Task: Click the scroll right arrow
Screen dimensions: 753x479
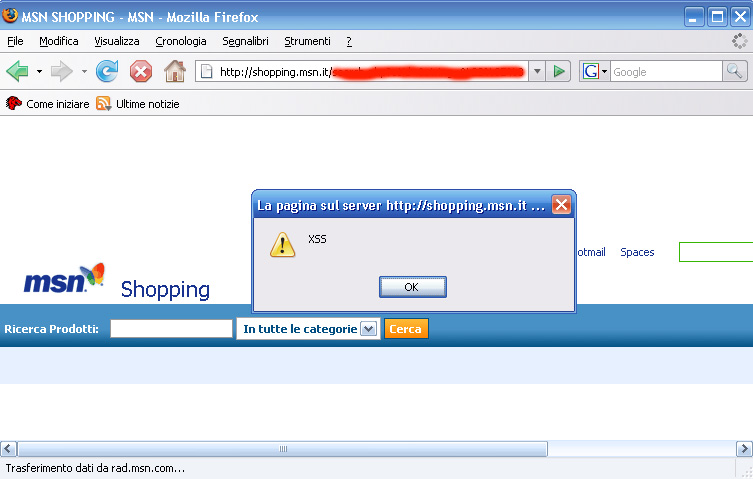Action: (x=744, y=449)
